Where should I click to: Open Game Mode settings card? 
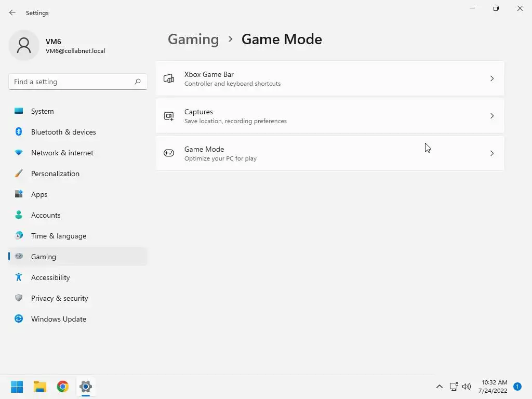click(x=330, y=153)
